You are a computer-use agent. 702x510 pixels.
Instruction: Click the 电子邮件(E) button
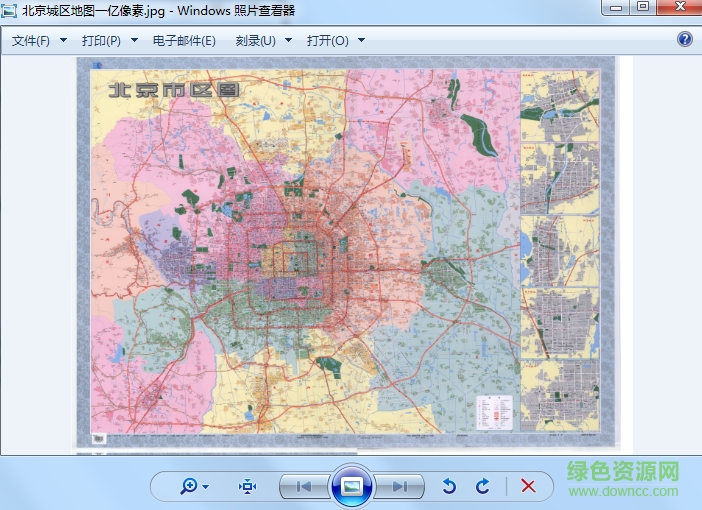pyautogui.click(x=184, y=41)
